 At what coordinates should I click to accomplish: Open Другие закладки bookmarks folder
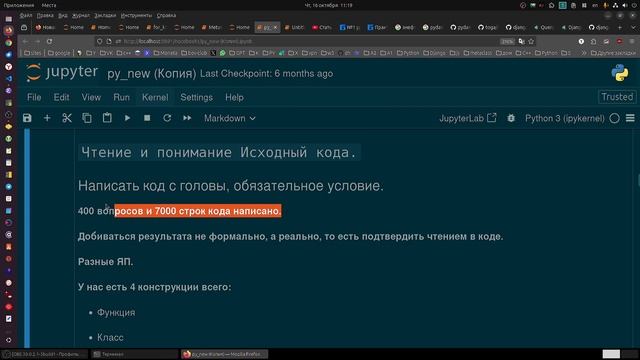pyautogui.click(x=613, y=53)
